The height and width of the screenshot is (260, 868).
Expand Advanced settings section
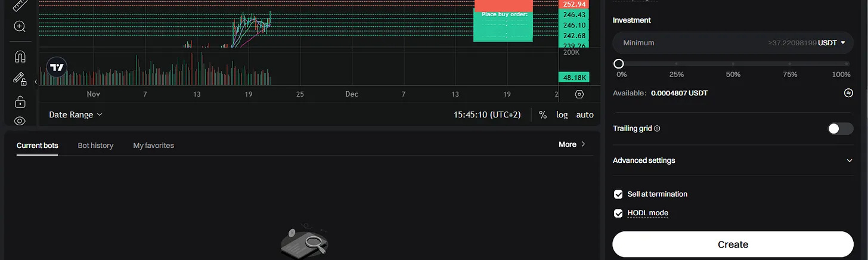[733, 160]
